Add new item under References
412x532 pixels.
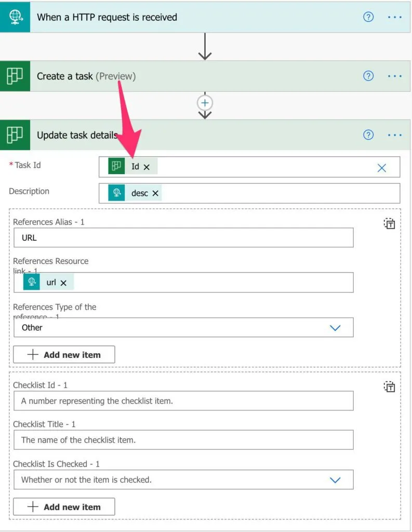point(64,355)
